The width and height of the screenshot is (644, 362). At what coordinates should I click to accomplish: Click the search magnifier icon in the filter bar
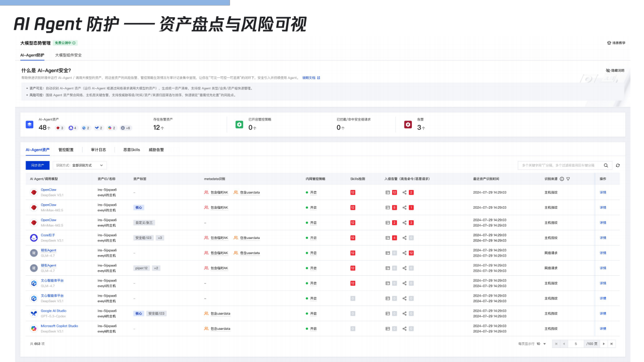(606, 165)
